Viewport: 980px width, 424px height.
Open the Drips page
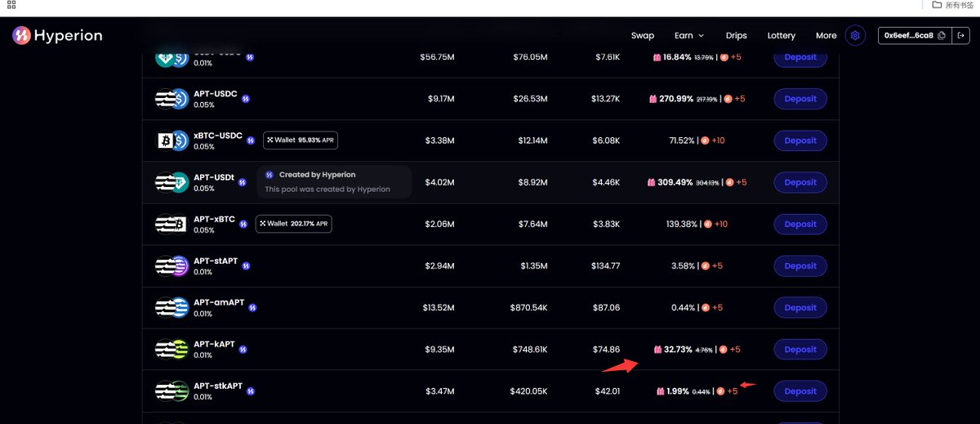click(737, 36)
